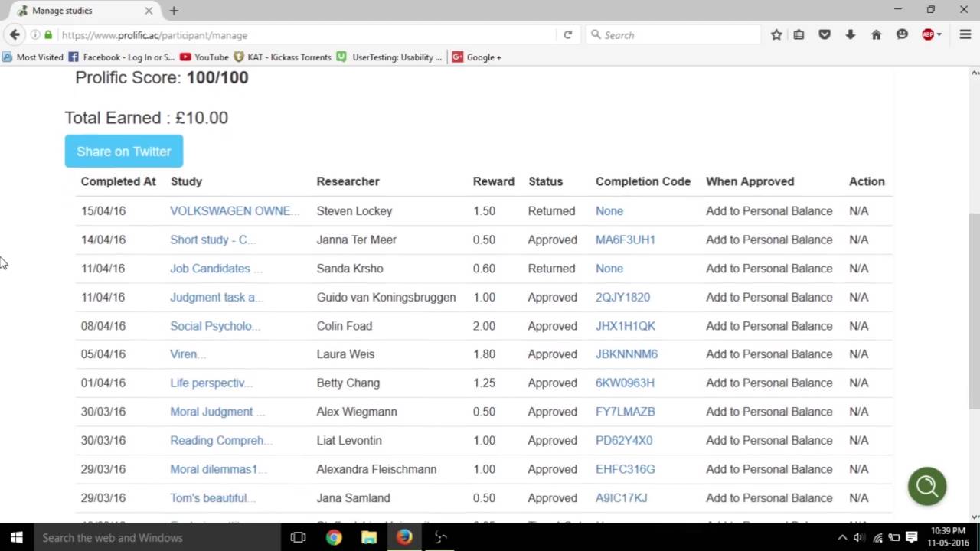
Task: Open the Reading Compreh... study link
Action: [221, 441]
